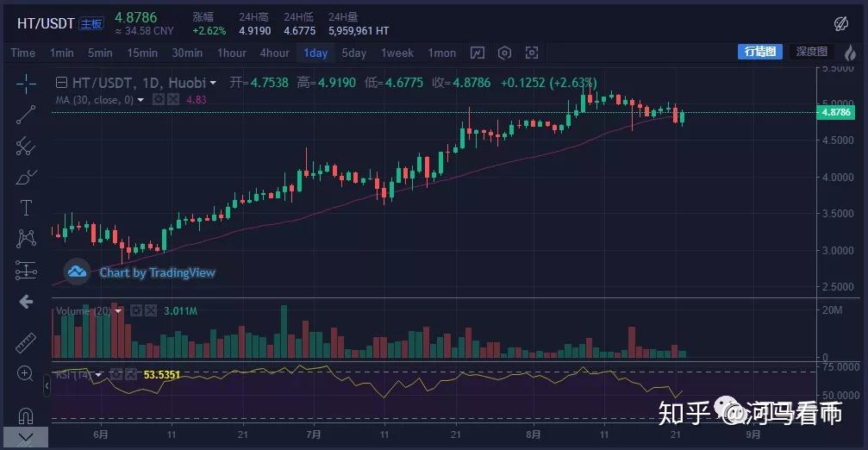Click the ≈ 34.58 CNY price text
This screenshot has height=450, width=868.
tap(145, 31)
